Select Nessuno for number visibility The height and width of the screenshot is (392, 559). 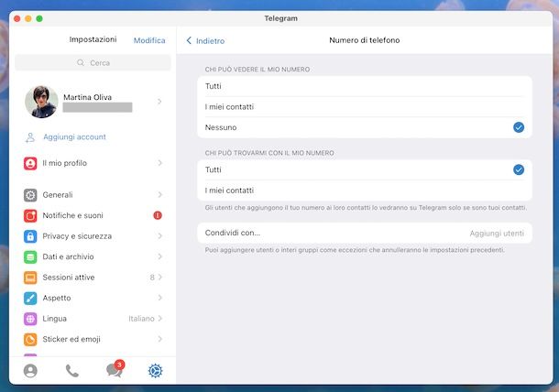pos(365,127)
